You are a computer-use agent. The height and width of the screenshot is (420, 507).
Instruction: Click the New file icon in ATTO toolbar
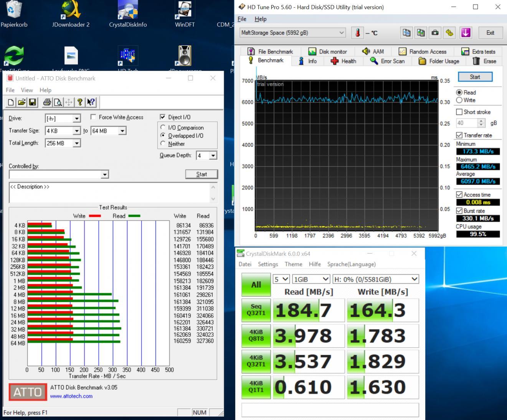(11, 102)
